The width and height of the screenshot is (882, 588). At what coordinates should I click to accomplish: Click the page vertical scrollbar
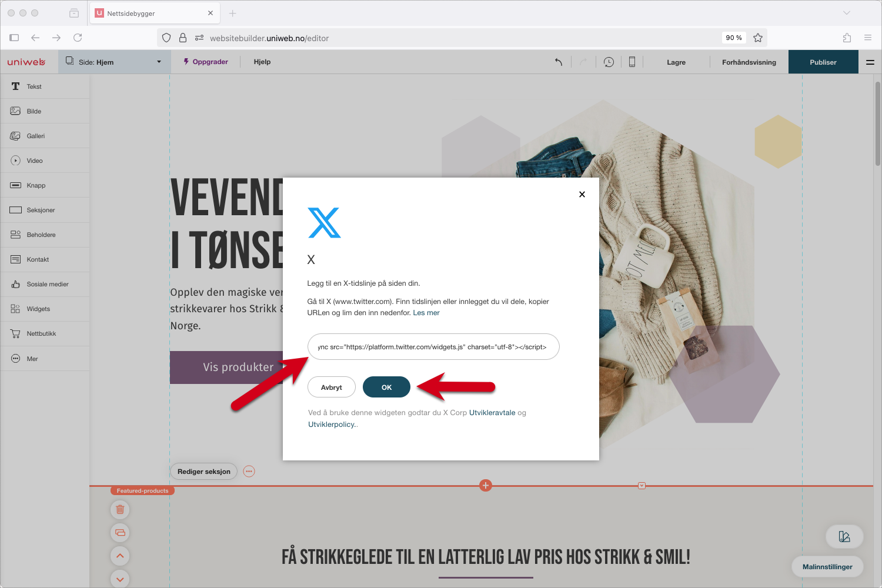coord(877,123)
